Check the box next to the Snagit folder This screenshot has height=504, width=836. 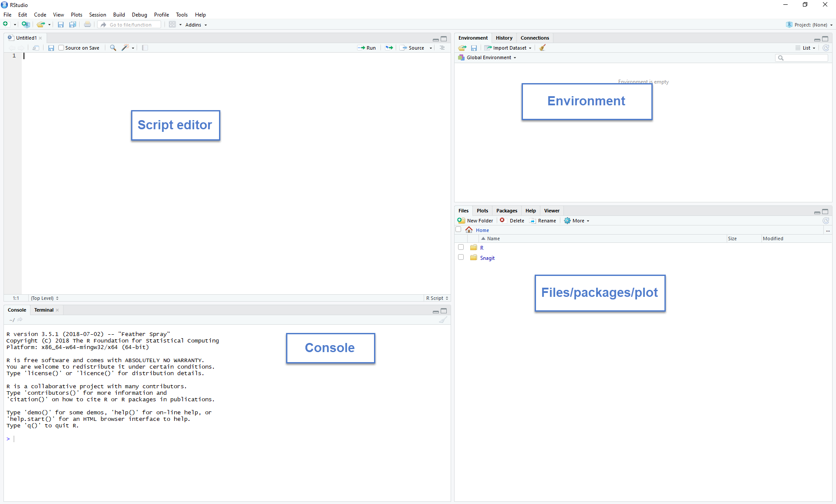tap(461, 257)
